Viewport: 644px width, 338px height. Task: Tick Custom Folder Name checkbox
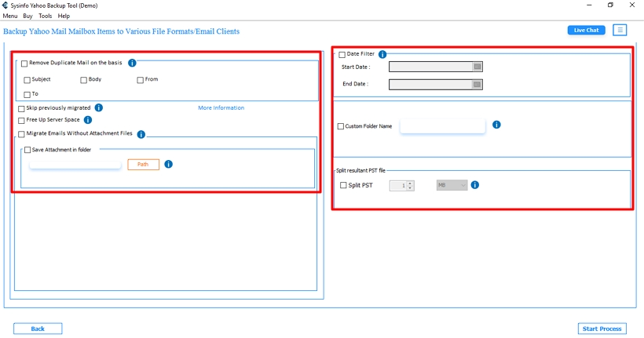(341, 126)
